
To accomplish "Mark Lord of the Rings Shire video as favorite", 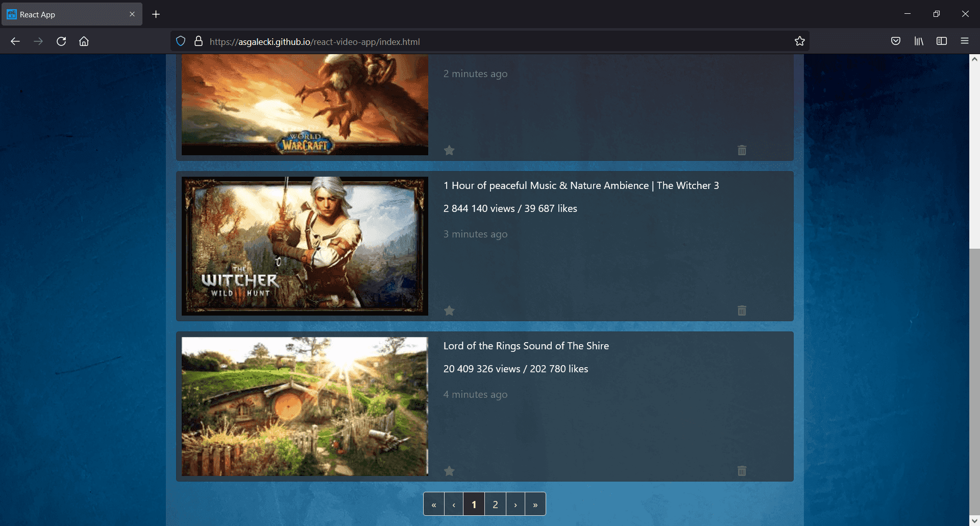I will (x=449, y=471).
